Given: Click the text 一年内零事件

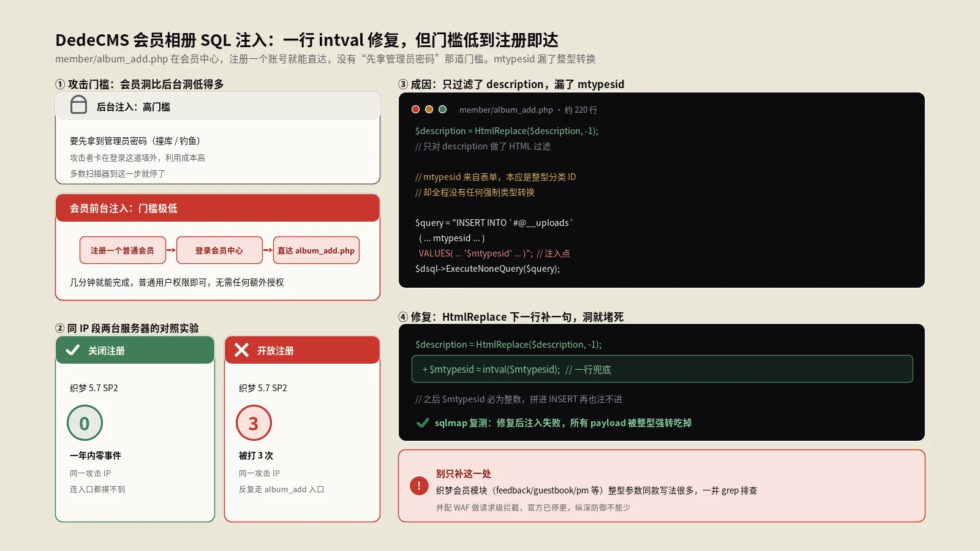Looking at the screenshot, I should click(x=95, y=455).
